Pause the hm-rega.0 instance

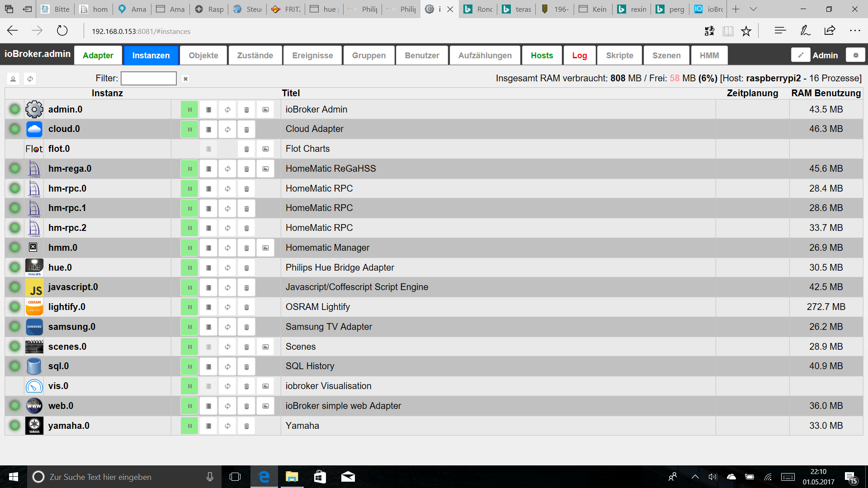click(189, 169)
